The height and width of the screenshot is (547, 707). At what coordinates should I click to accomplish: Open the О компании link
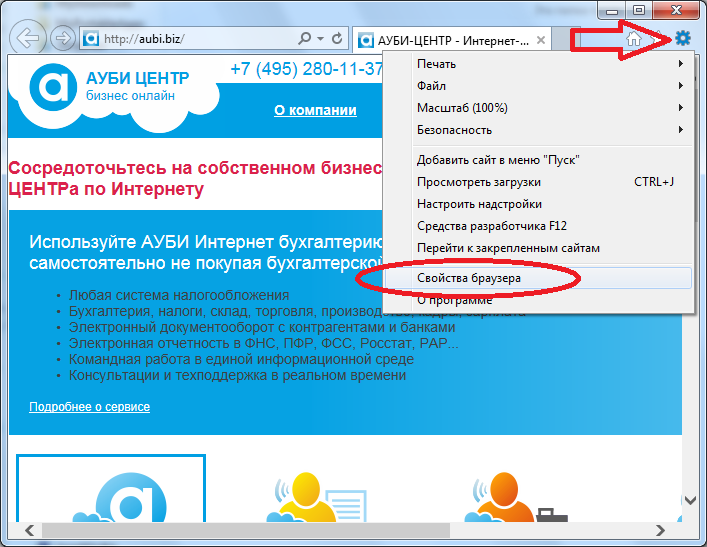[x=315, y=110]
